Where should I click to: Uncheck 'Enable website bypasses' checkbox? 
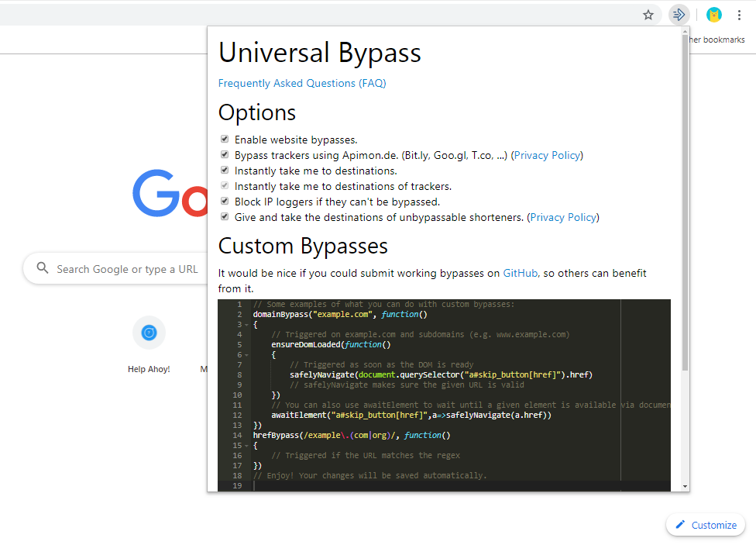pyautogui.click(x=225, y=140)
